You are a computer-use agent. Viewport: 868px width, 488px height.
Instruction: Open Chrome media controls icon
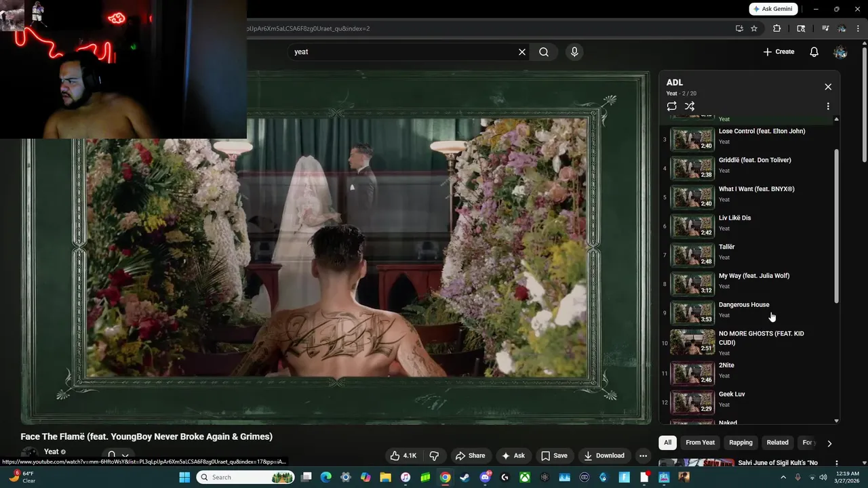pyautogui.click(x=825, y=28)
